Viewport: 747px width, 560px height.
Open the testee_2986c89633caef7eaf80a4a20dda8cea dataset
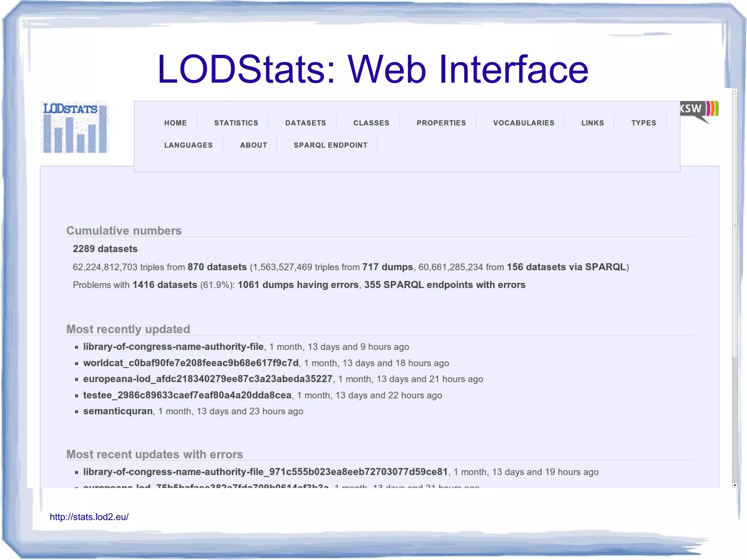[x=187, y=395]
